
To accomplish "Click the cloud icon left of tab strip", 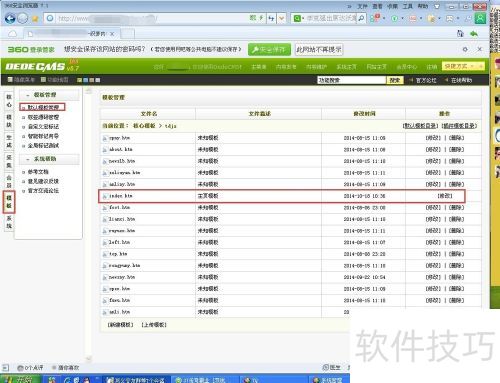I will [12, 34].
